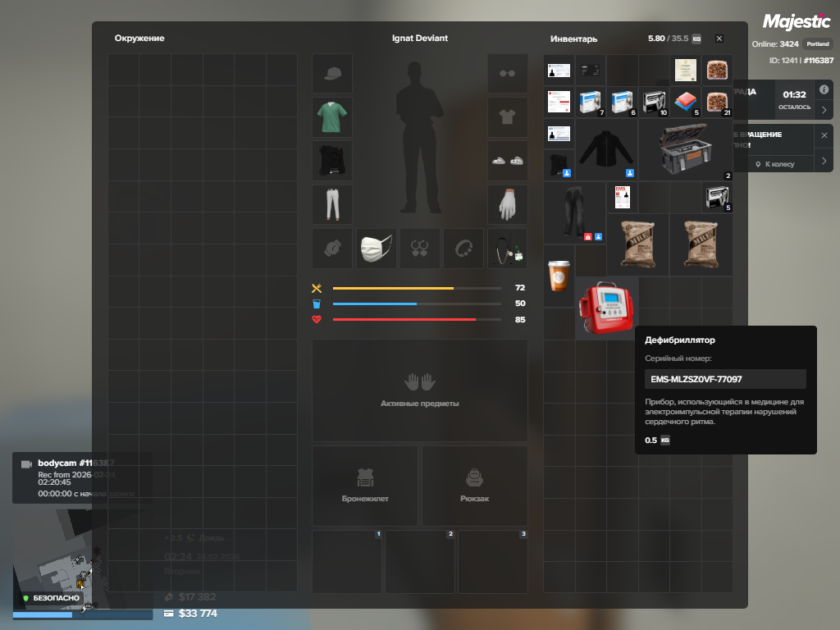The image size is (840, 630).
Task: Select the dark jeans with lock badge
Action: 575,212
